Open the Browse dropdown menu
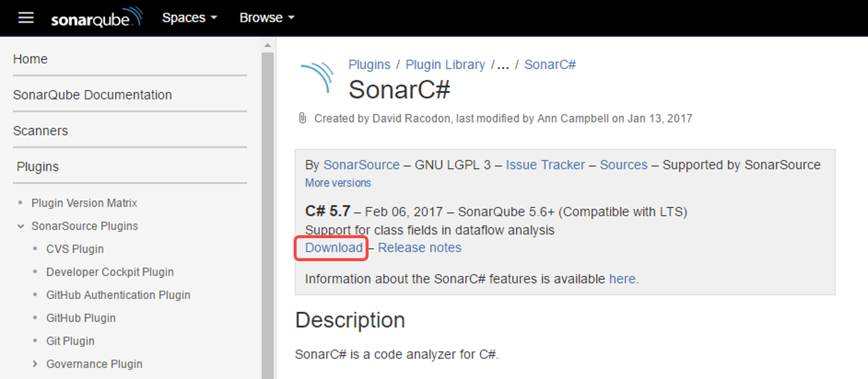 tap(267, 18)
